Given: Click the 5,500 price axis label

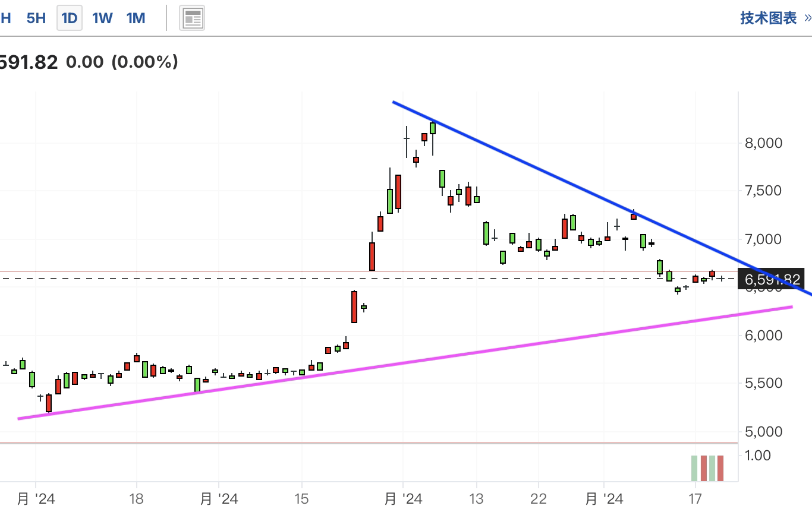Looking at the screenshot, I should point(763,383).
